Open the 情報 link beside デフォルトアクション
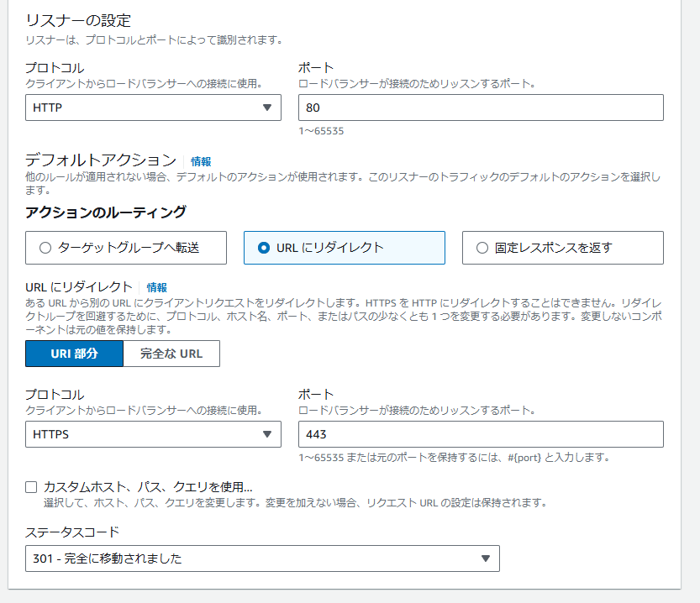Viewport: 700px width, 603px height. 201,161
